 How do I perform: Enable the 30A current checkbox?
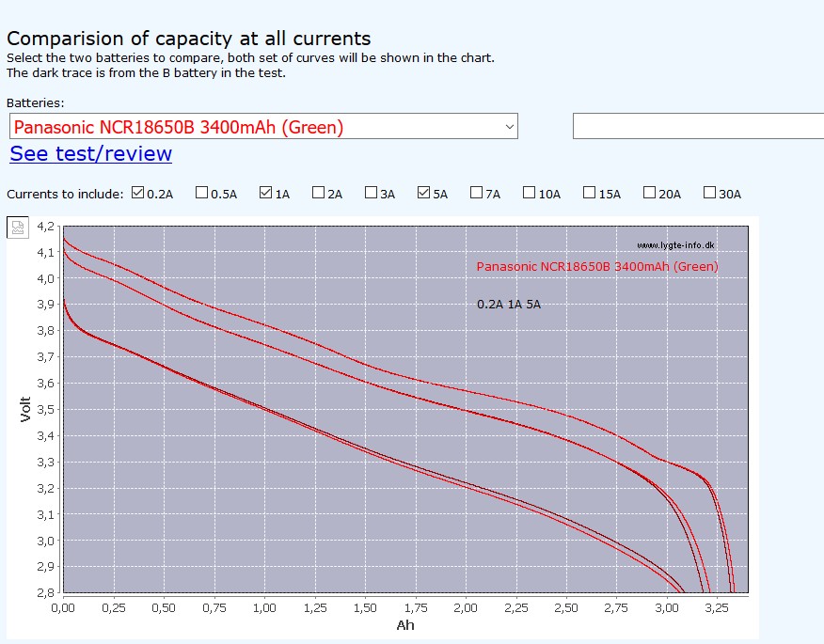pos(709,192)
